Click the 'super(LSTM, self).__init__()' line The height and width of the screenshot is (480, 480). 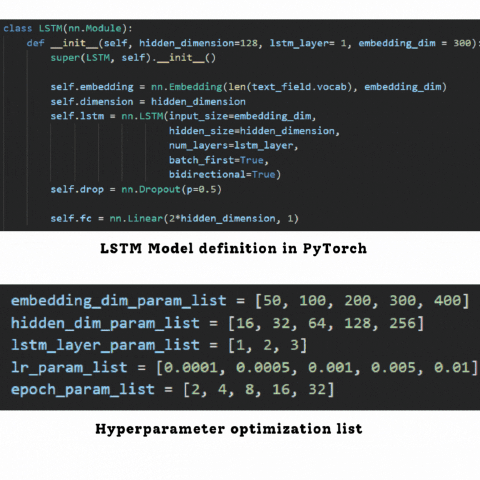[133, 58]
